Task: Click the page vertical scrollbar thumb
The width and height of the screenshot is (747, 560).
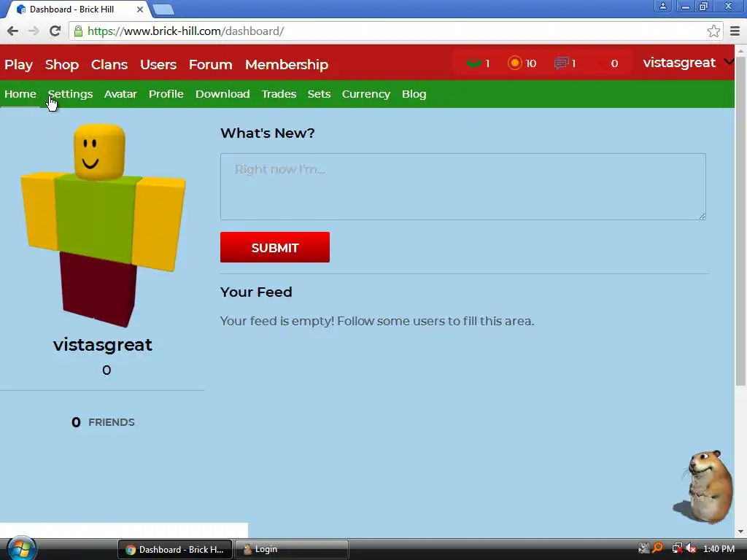Action: click(x=740, y=222)
